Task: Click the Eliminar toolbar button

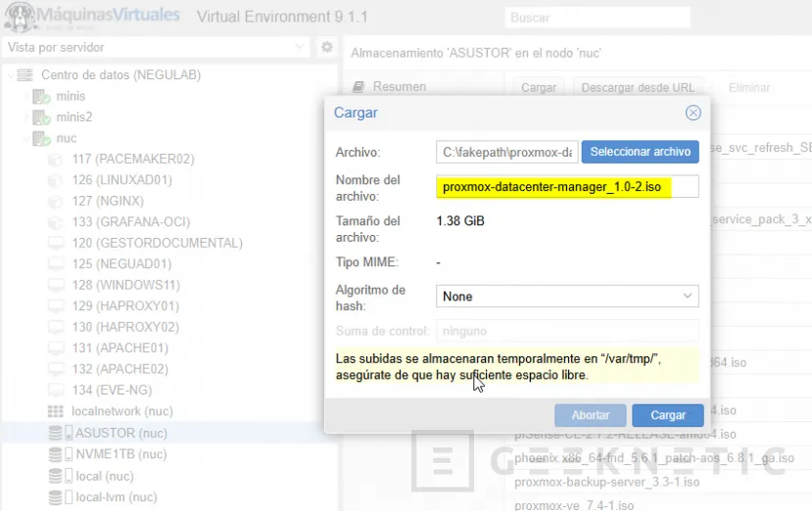Action: pyautogui.click(x=748, y=87)
